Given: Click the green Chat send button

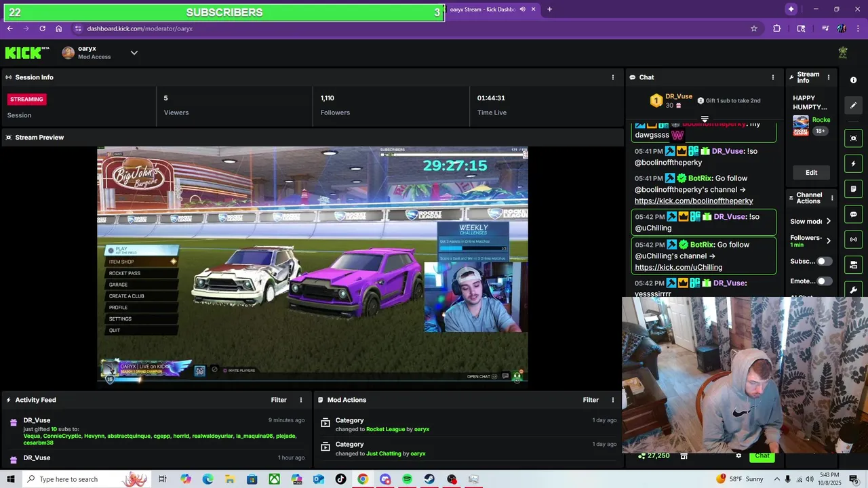Looking at the screenshot, I should click(x=762, y=455).
